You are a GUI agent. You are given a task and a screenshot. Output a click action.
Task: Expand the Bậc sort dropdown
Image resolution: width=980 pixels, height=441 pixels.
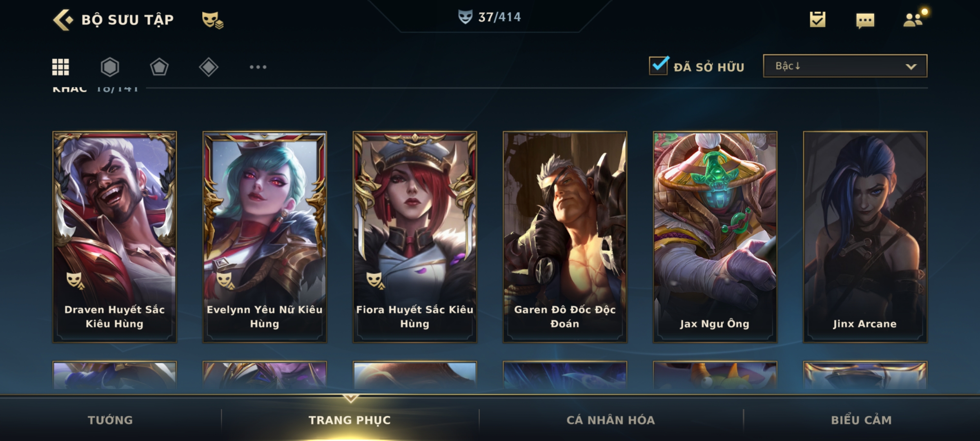(845, 66)
